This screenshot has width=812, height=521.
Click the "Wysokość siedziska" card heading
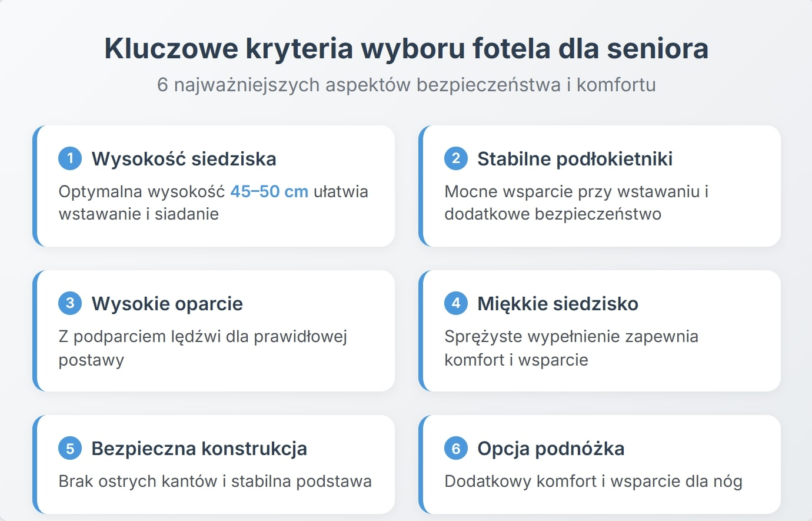pyautogui.click(x=184, y=159)
